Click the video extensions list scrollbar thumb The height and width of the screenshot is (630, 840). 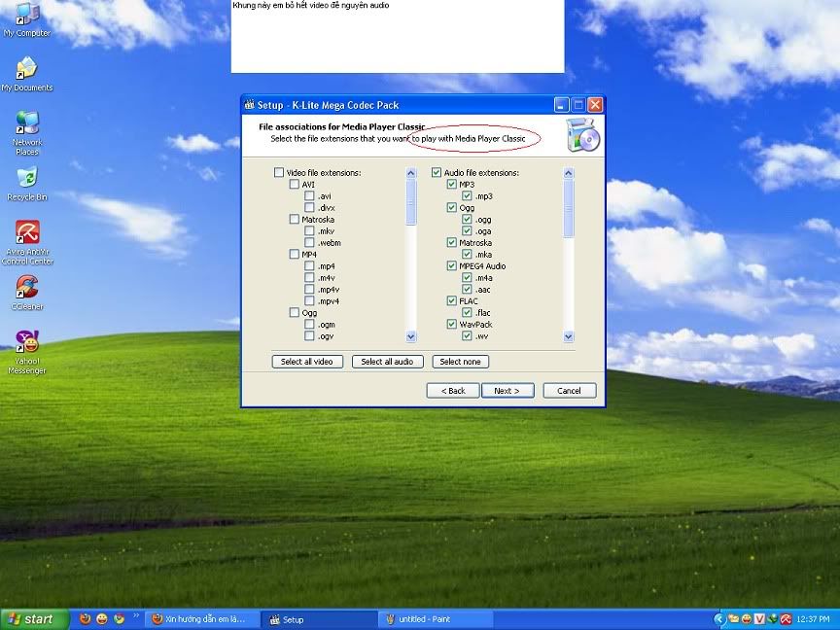coord(411,202)
